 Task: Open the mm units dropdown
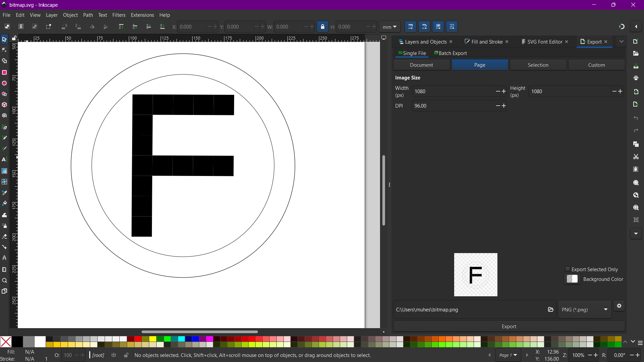click(x=390, y=27)
